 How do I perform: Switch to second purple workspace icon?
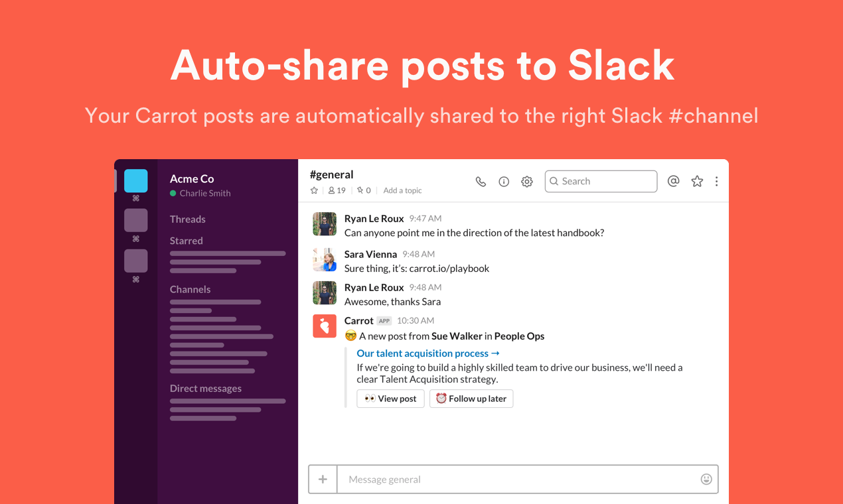pyautogui.click(x=136, y=220)
